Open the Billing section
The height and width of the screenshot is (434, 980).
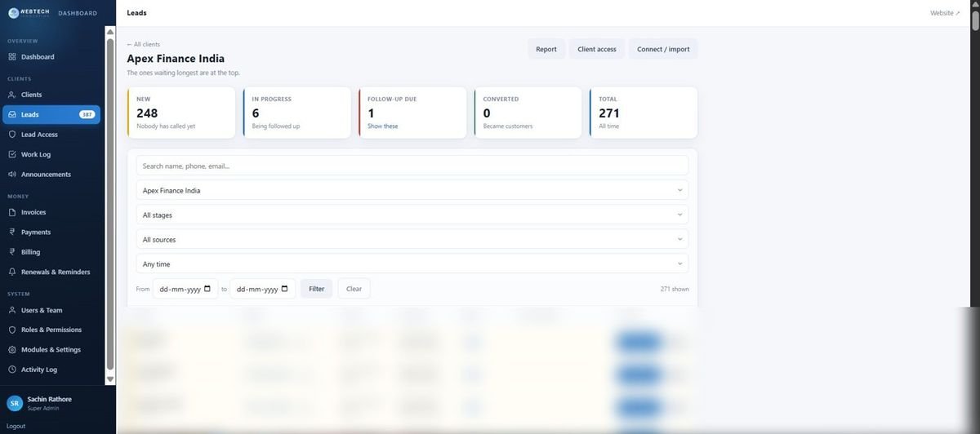point(51,252)
